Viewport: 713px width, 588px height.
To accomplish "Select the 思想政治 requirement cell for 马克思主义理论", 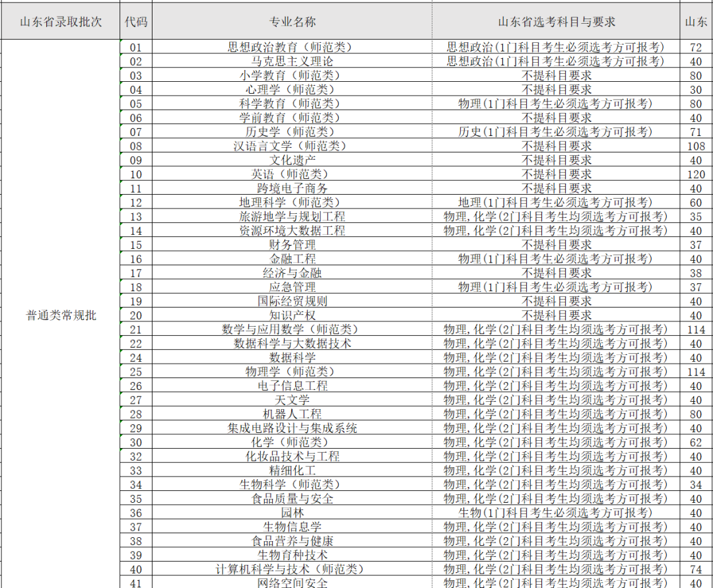I will [x=556, y=61].
